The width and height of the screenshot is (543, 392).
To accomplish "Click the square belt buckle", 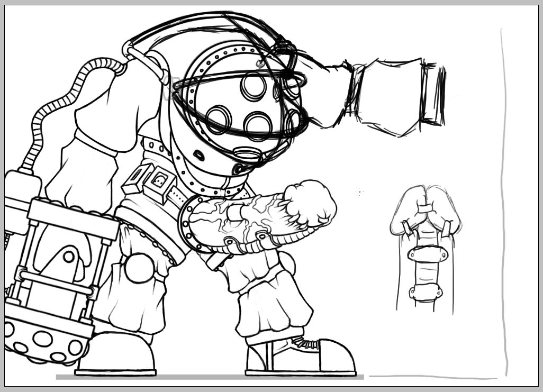I will point(158,181).
